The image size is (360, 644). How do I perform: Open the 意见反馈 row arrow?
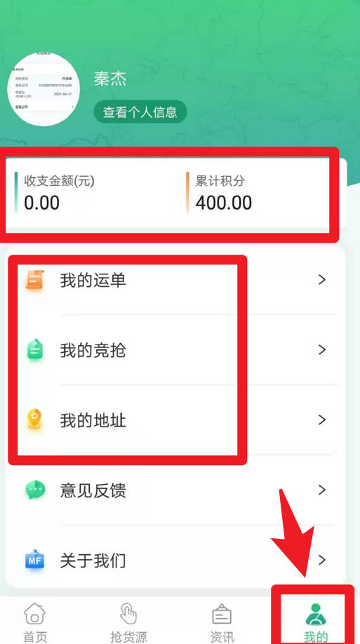[322, 490]
